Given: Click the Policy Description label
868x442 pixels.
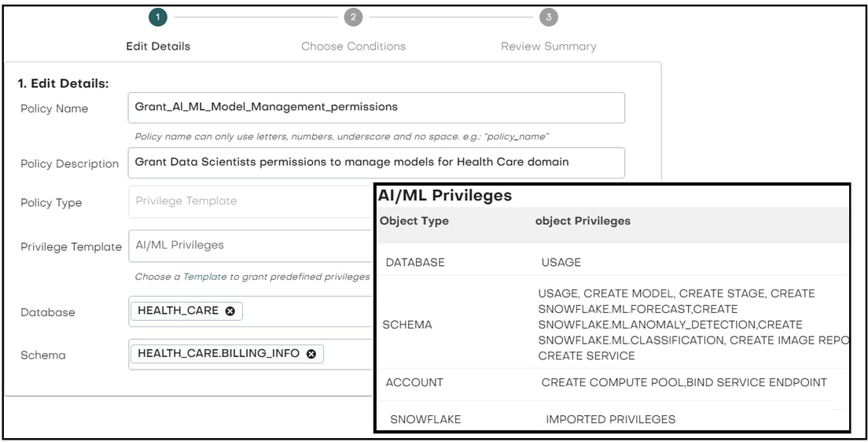Looking at the screenshot, I should pyautogui.click(x=70, y=164).
